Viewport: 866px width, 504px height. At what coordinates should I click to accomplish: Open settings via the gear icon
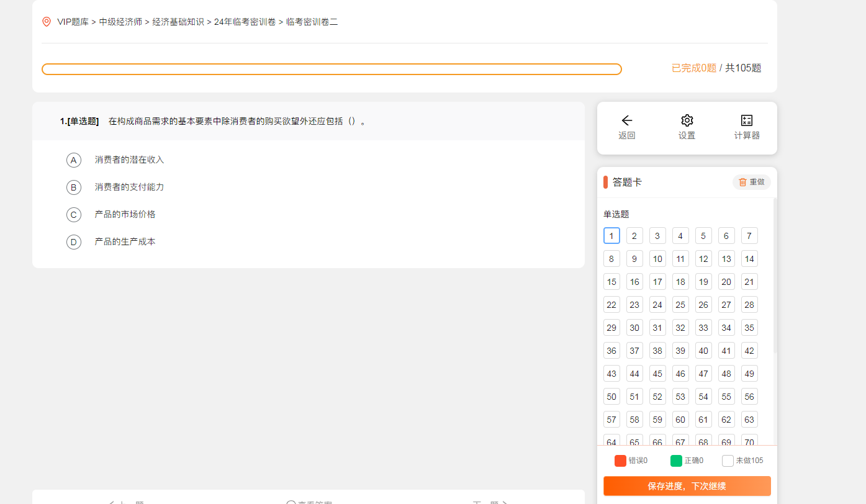tap(687, 121)
